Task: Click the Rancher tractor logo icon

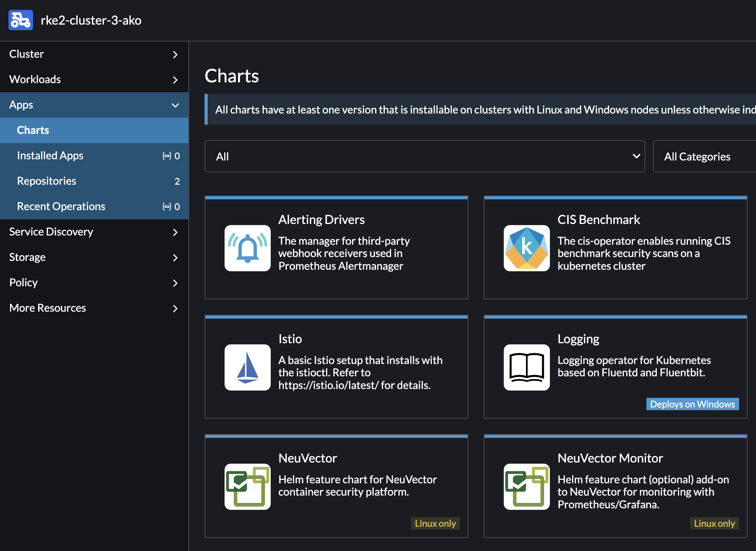Action: pos(21,20)
